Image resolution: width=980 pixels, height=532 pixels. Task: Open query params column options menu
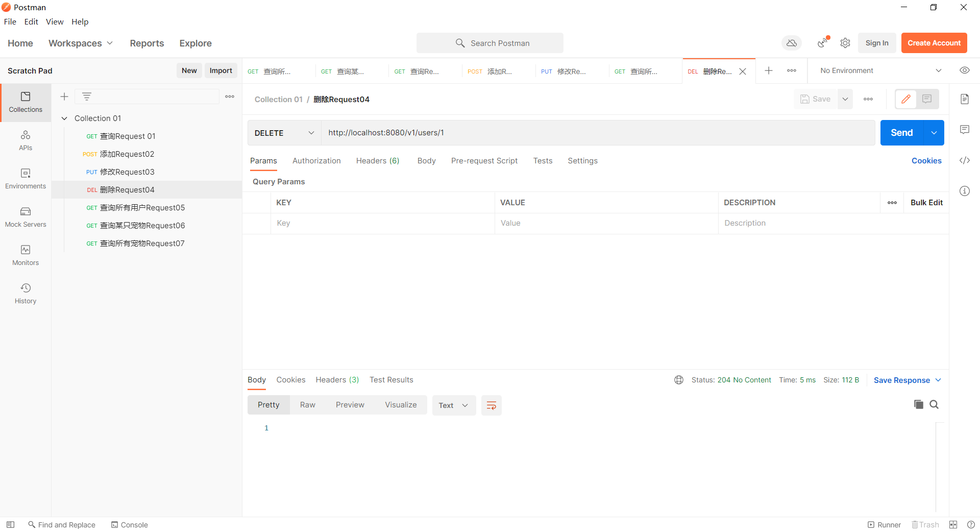click(892, 203)
